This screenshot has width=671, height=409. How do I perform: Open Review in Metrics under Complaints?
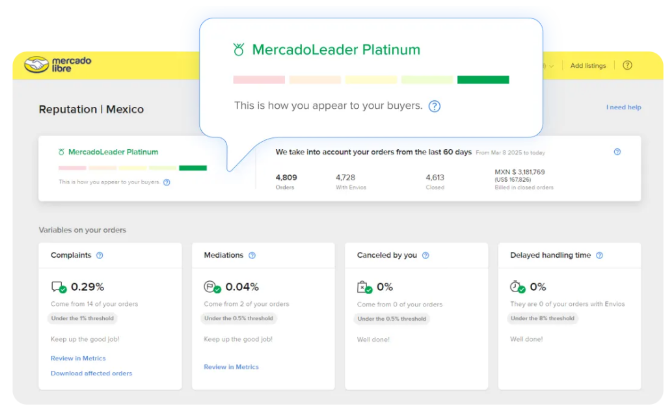click(x=78, y=358)
